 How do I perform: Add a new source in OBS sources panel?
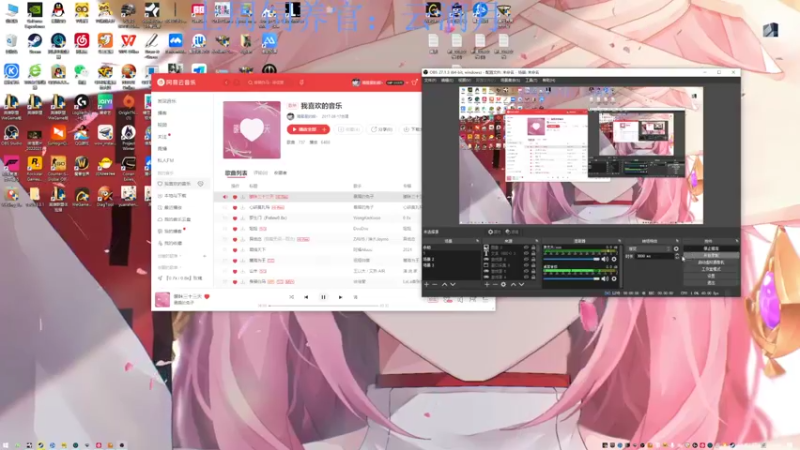pos(487,285)
